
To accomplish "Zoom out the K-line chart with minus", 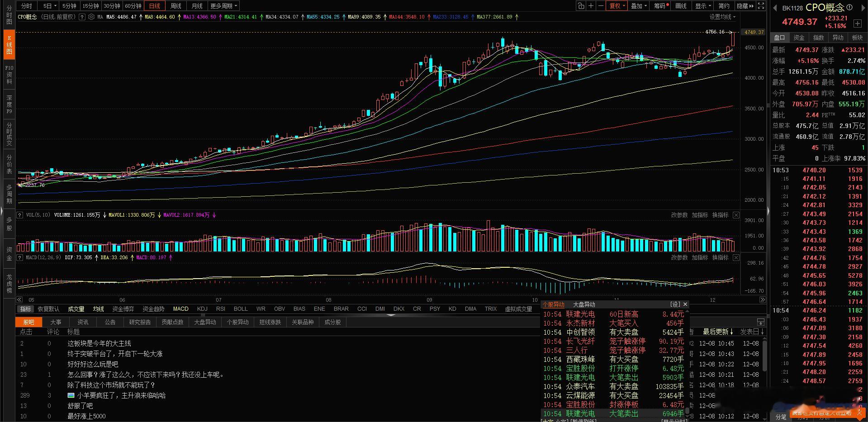I will pos(601,6).
